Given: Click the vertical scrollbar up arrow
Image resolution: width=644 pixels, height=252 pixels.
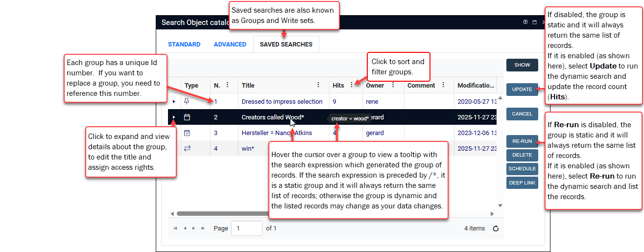Looking at the screenshot, I should tap(500, 98).
